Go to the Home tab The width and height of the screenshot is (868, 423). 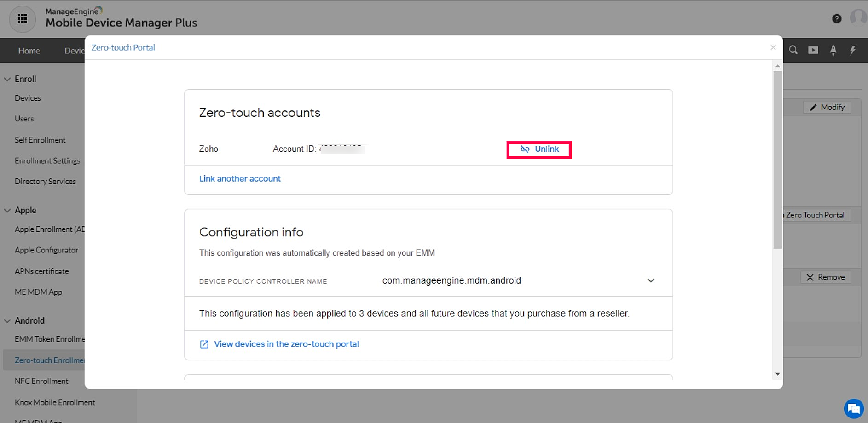[29, 51]
